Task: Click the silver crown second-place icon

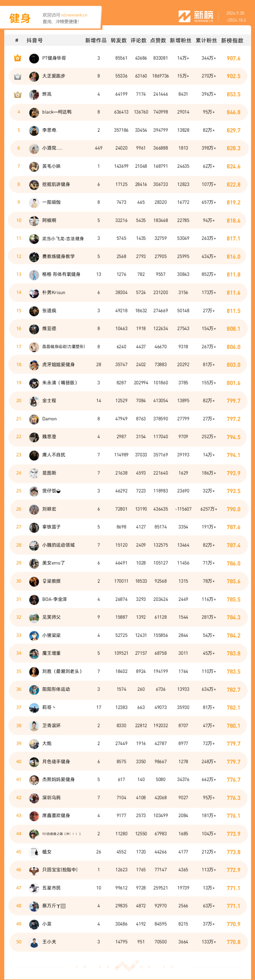Action: [x=17, y=76]
